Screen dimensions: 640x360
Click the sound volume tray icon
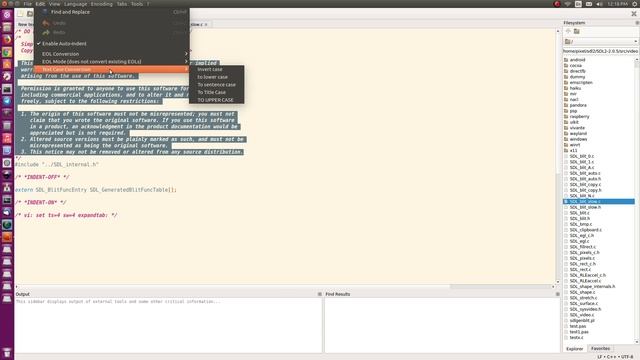point(599,4)
